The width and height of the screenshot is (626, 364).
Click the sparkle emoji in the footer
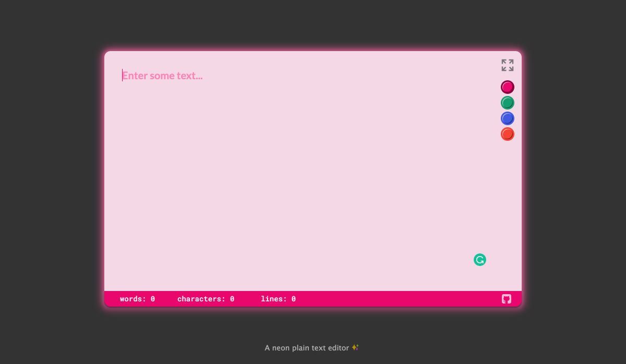coord(355,347)
